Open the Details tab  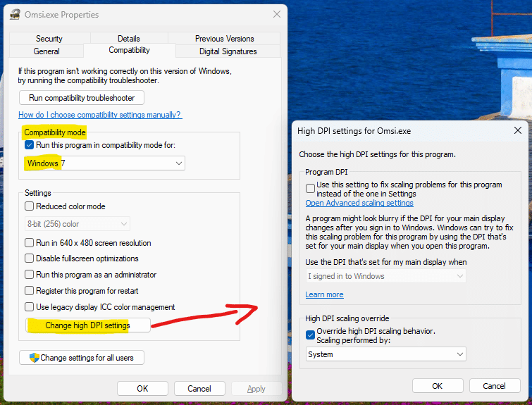(x=129, y=39)
